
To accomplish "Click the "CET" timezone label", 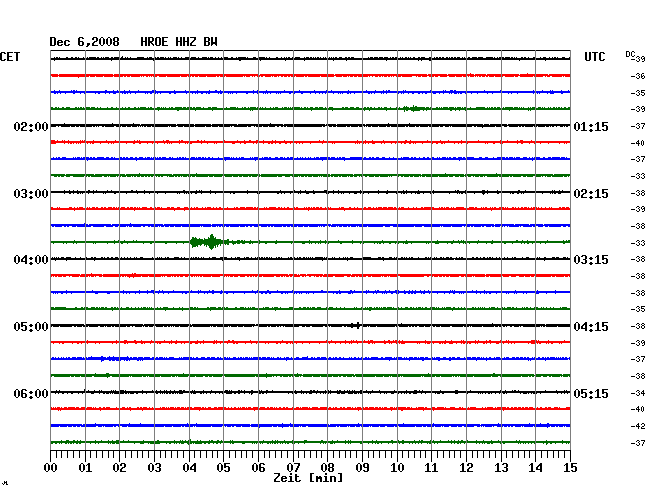I will point(10,57).
